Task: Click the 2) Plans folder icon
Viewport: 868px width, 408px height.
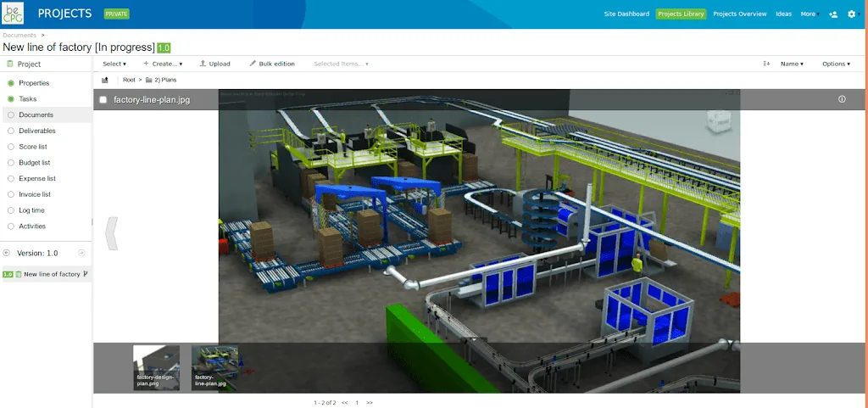Action: click(148, 80)
